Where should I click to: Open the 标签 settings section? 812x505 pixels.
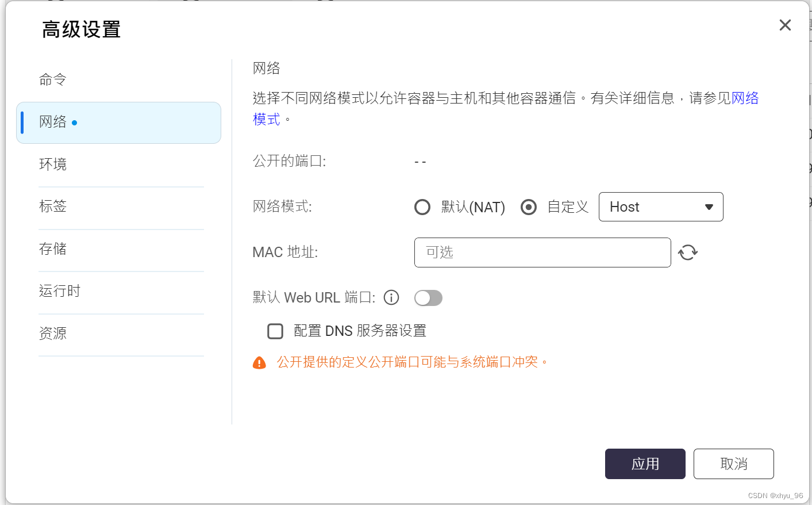click(52, 206)
